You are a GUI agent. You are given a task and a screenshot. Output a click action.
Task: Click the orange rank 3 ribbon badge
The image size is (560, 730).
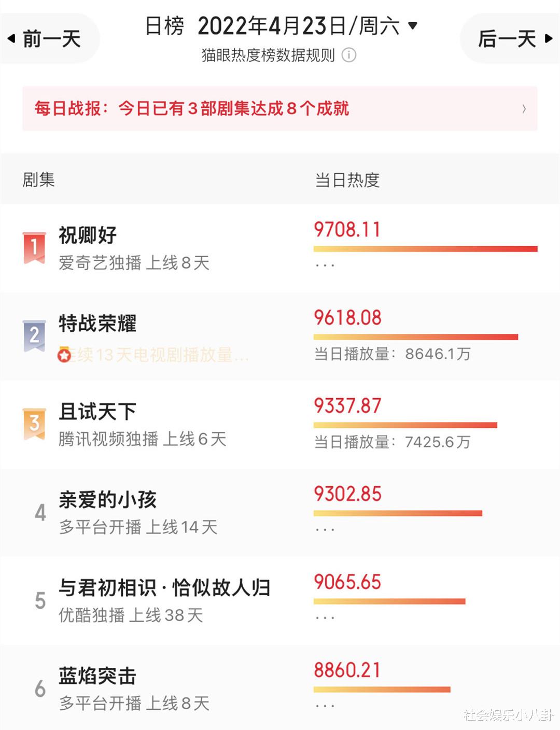pos(34,424)
